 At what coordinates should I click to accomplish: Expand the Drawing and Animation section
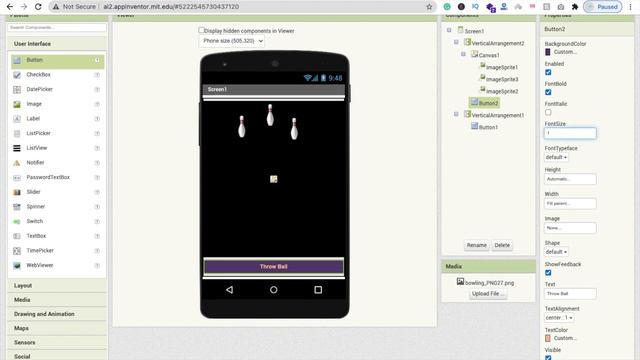57,314
